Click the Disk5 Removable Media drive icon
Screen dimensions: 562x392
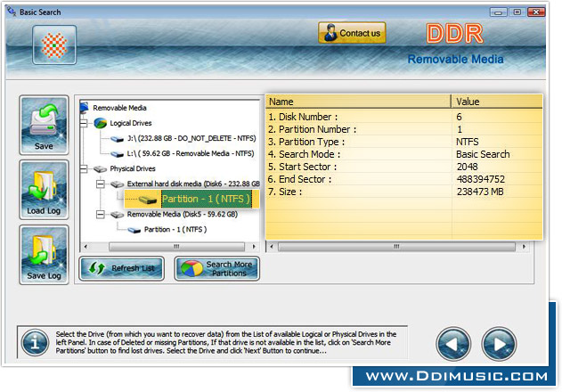tap(118, 215)
